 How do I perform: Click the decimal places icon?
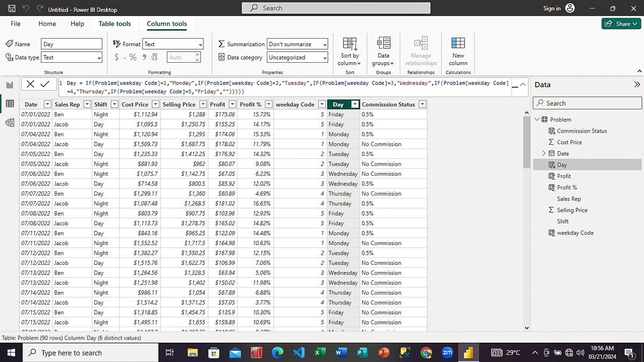[155, 57]
